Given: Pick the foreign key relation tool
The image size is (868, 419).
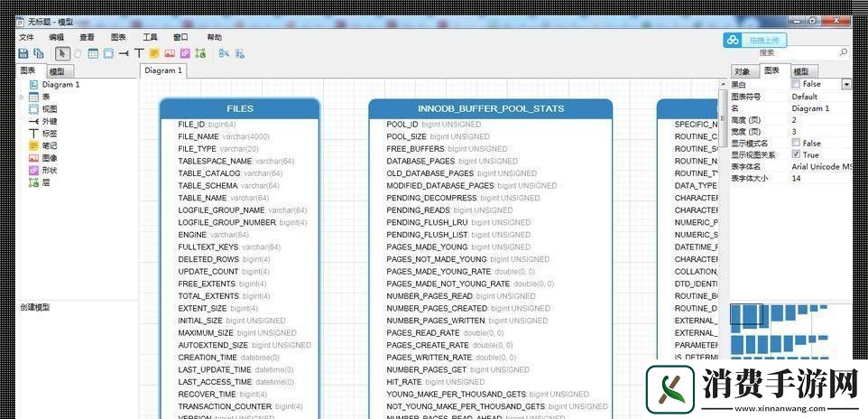Looking at the screenshot, I should coord(124,53).
